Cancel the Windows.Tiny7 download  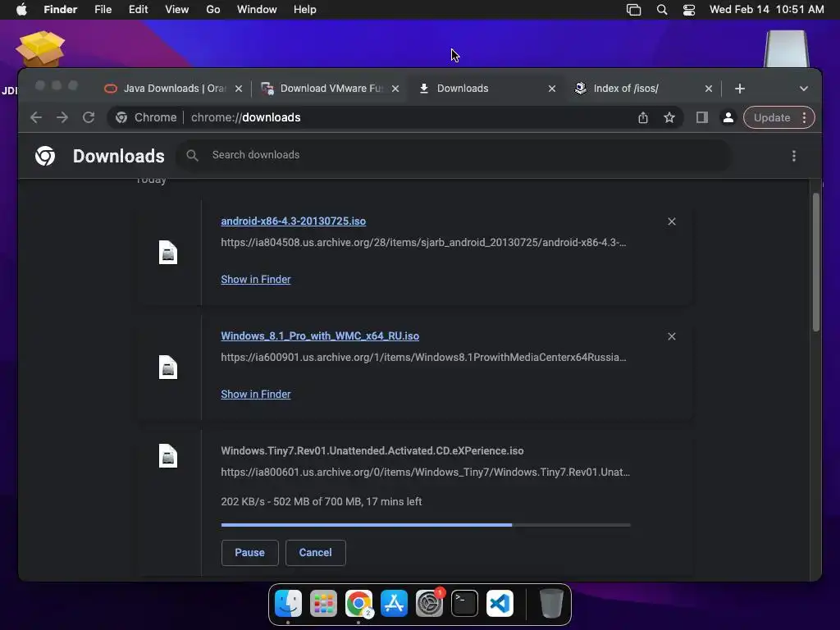316,553
